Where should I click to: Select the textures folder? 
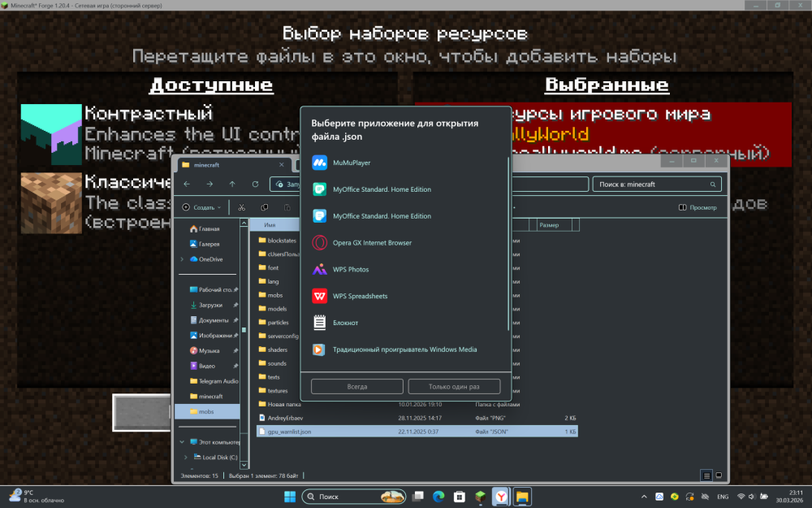[x=274, y=391]
